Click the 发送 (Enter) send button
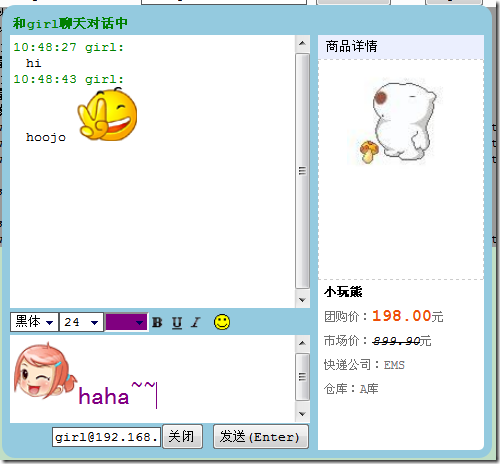Screen dimensions: 500x464 [x=261, y=436]
